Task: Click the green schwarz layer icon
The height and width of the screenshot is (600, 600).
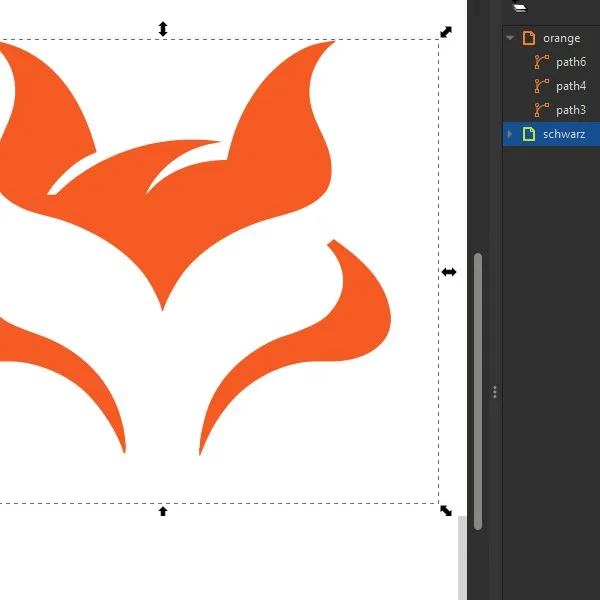Action: tap(529, 134)
